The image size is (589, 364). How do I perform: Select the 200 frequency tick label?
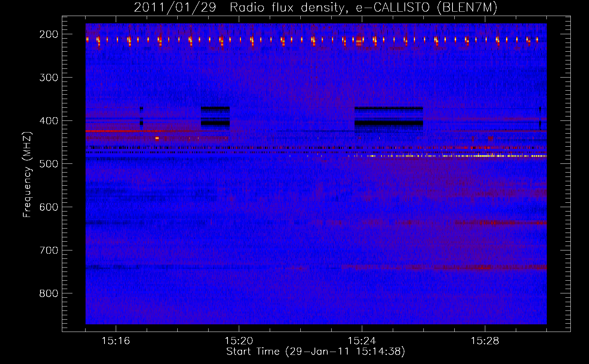pyautogui.click(x=49, y=34)
